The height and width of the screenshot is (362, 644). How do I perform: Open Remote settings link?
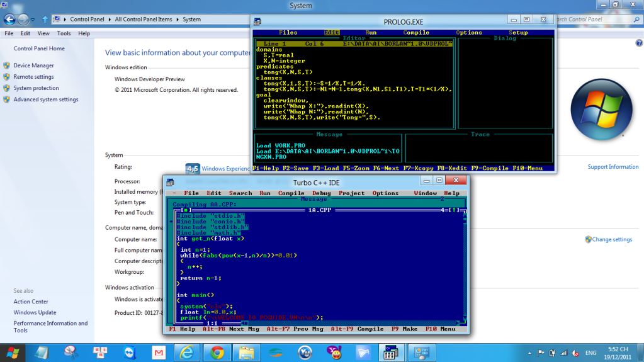click(33, 76)
